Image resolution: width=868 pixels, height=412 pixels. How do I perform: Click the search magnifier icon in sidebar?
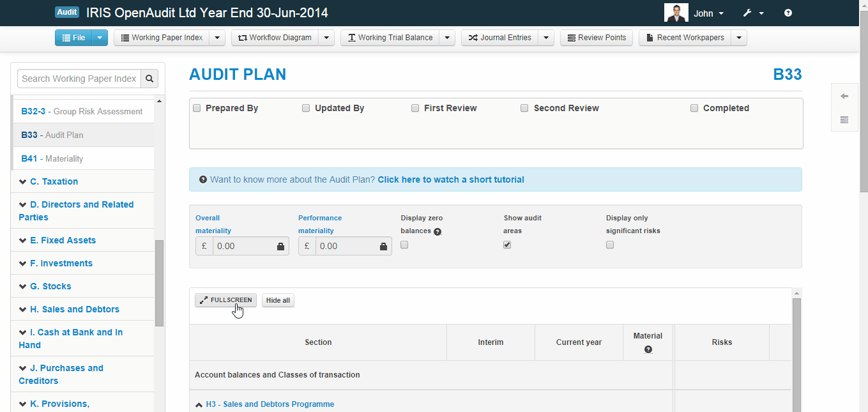point(149,79)
